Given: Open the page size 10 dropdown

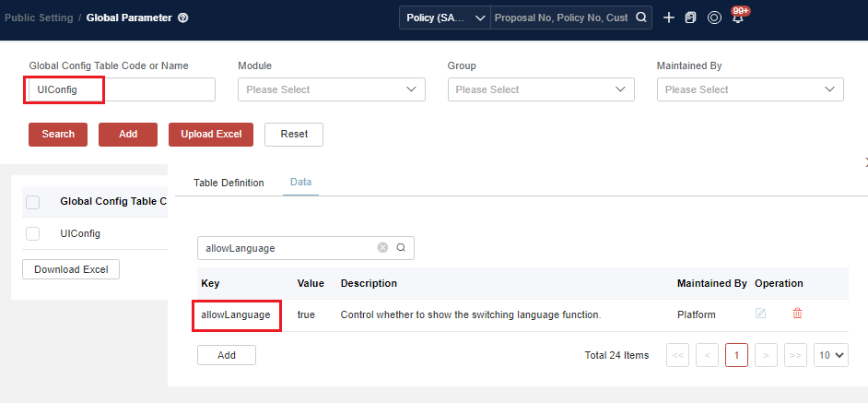Looking at the screenshot, I should pos(831,355).
